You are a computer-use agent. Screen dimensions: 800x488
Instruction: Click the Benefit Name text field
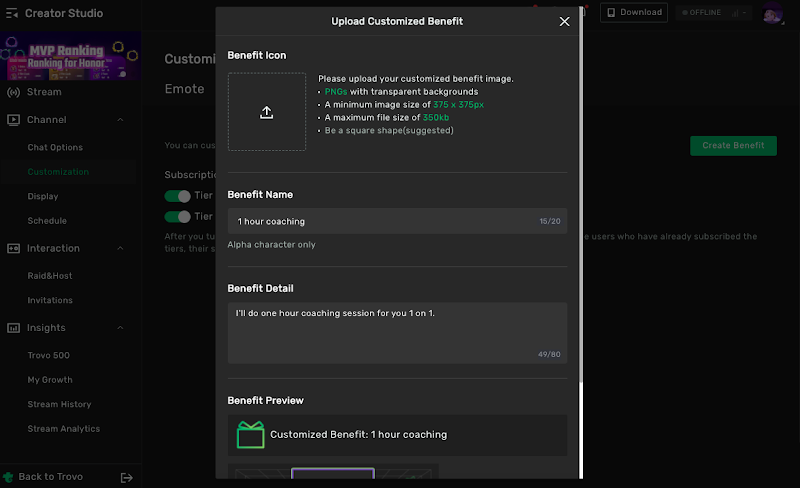coord(380,221)
